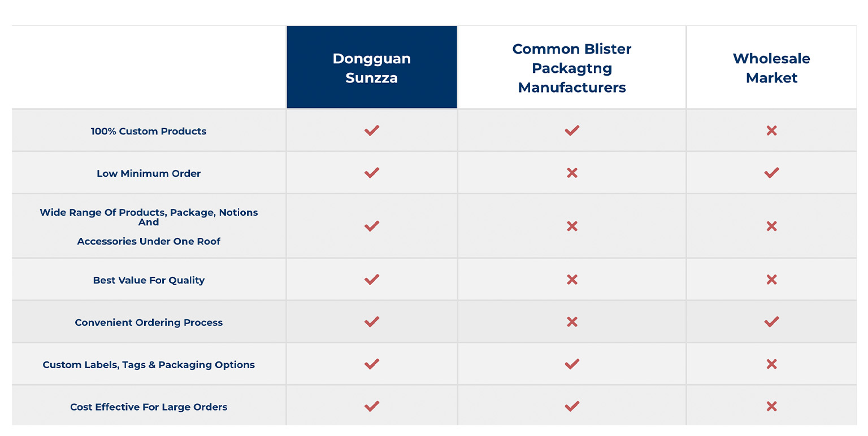Click Wholesale Market cross for Cost Effective row
The height and width of the screenshot is (436, 868).
[x=771, y=406]
